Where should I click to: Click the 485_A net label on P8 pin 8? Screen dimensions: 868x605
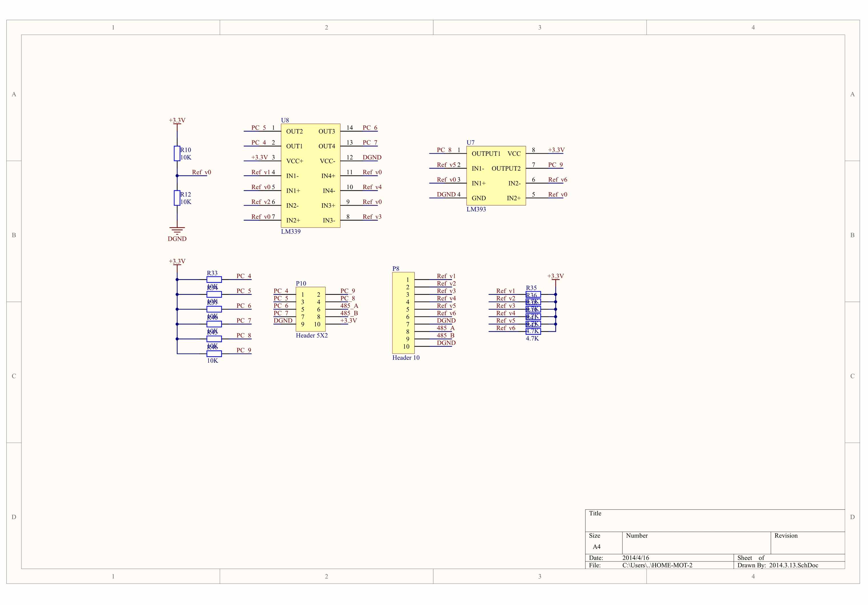coord(446,328)
